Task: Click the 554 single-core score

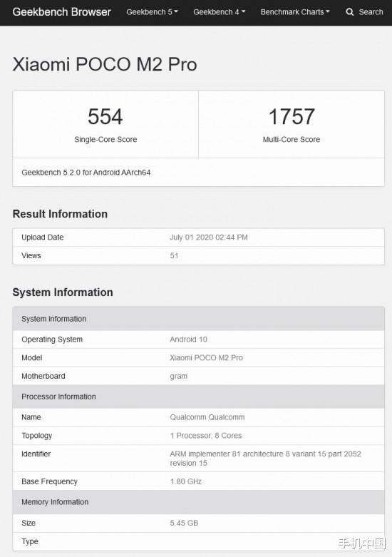Action: pos(105,116)
